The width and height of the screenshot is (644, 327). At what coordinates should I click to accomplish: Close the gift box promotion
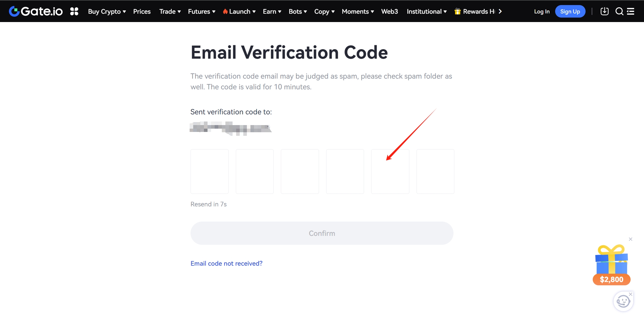tap(631, 239)
